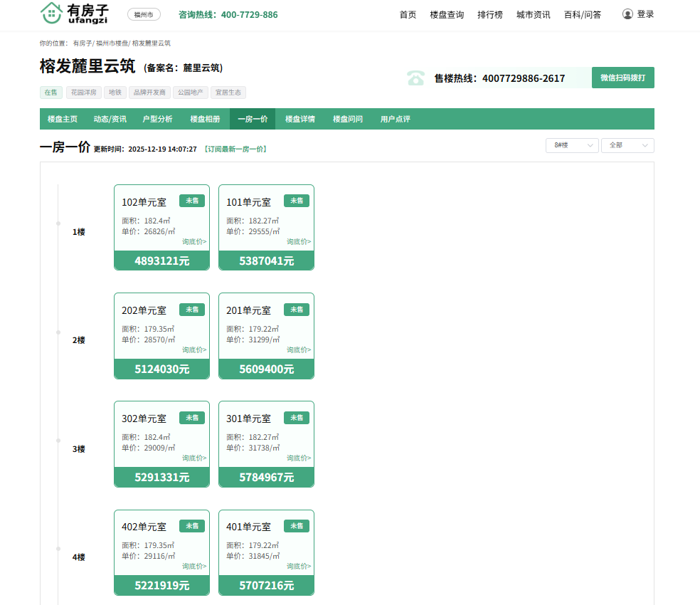
Task: Click the 未售 badge on unit 201
Action: pos(297,310)
